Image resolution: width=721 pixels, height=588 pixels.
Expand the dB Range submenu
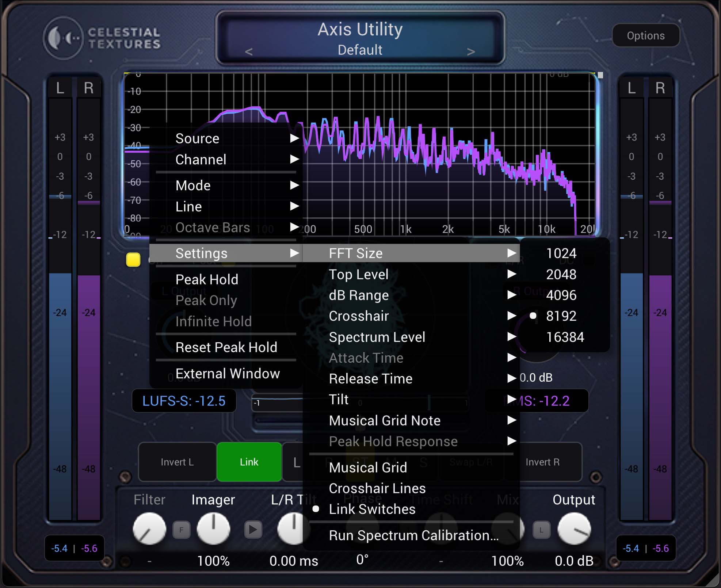pos(411,295)
